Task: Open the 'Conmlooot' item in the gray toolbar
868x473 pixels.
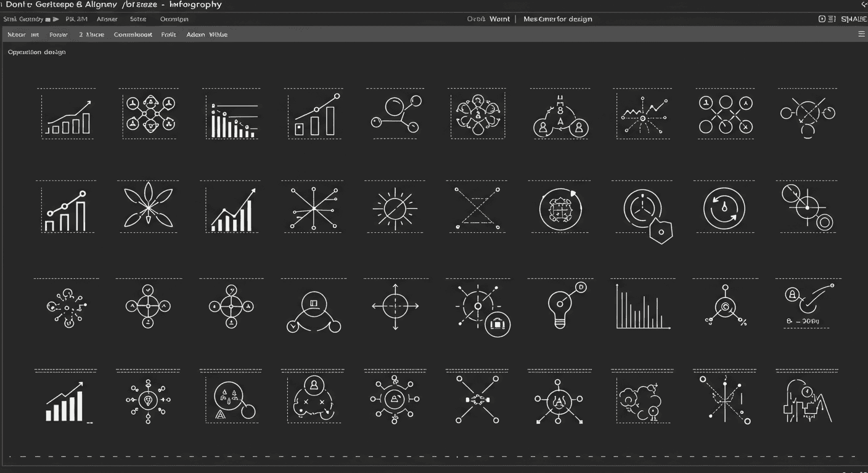Action: (133, 34)
